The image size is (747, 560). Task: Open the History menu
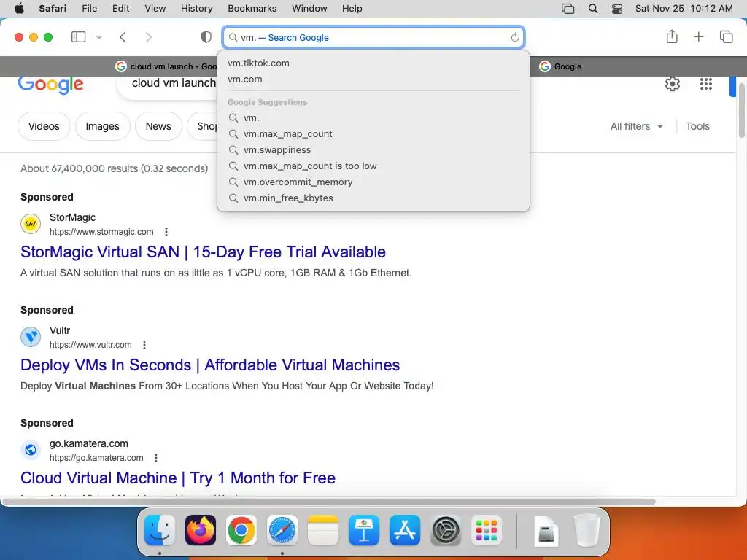coord(196,8)
